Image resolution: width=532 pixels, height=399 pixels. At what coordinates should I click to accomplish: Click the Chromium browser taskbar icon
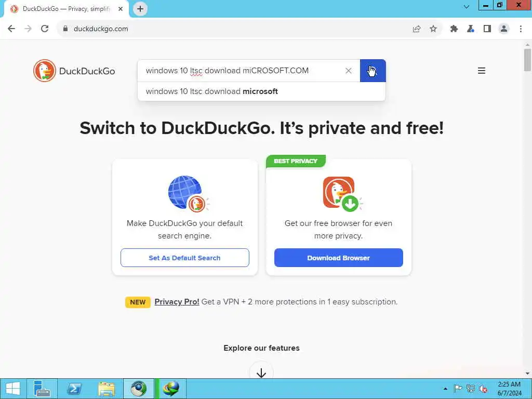[138, 389]
